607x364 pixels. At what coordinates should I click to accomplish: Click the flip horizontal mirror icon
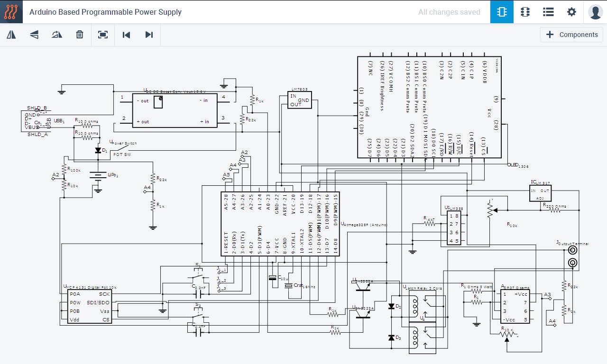pos(11,35)
